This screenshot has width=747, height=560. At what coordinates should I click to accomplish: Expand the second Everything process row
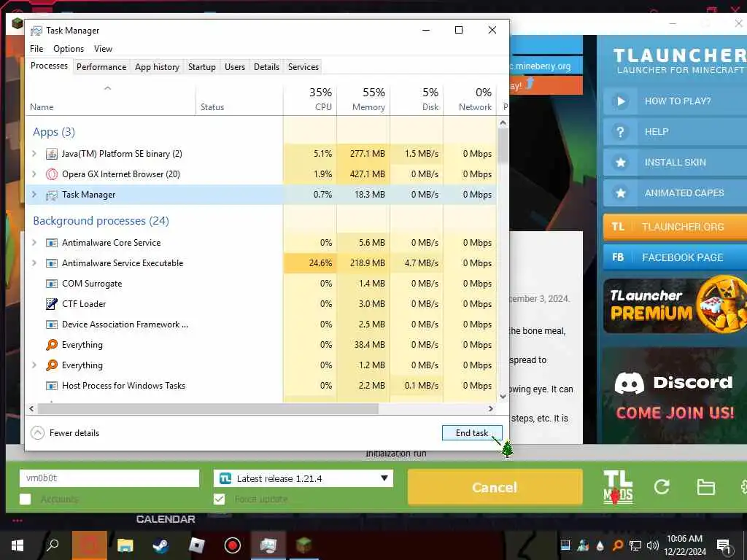34,365
